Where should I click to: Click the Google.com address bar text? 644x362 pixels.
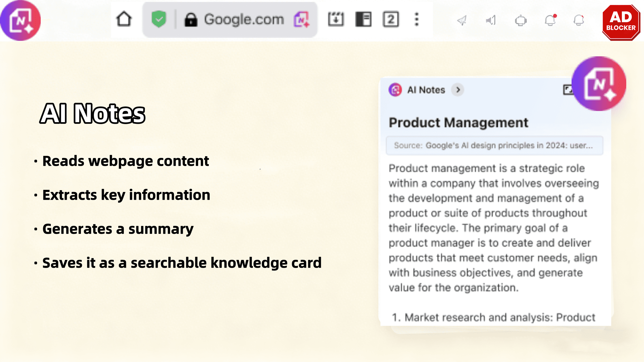[x=244, y=19]
